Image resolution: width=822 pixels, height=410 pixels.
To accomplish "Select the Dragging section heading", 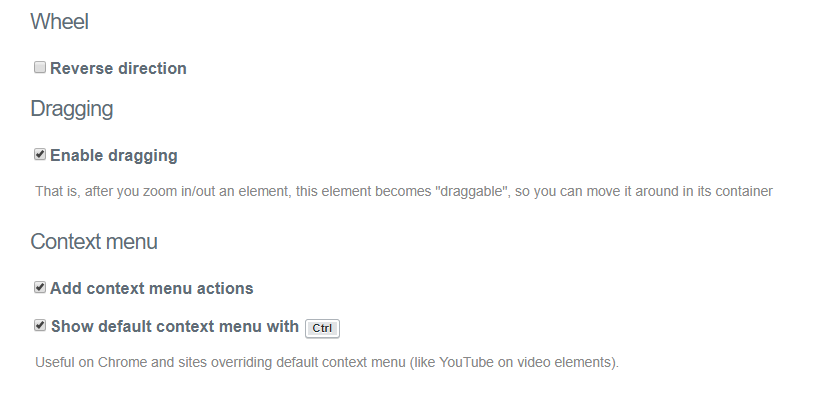I will [x=72, y=109].
